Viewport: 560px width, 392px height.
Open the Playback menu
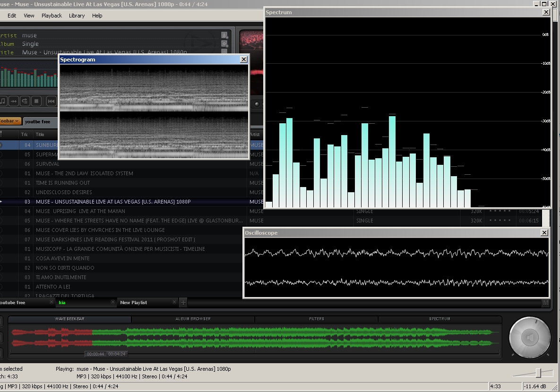(52, 16)
